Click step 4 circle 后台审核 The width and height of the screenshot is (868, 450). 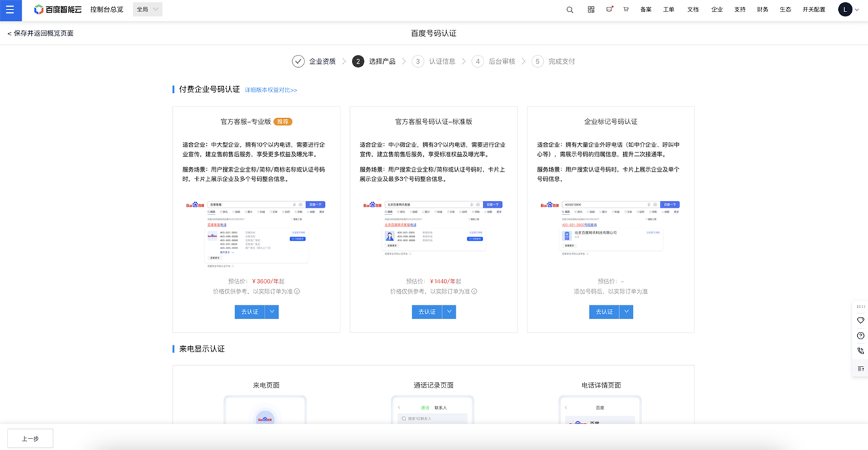477,61
